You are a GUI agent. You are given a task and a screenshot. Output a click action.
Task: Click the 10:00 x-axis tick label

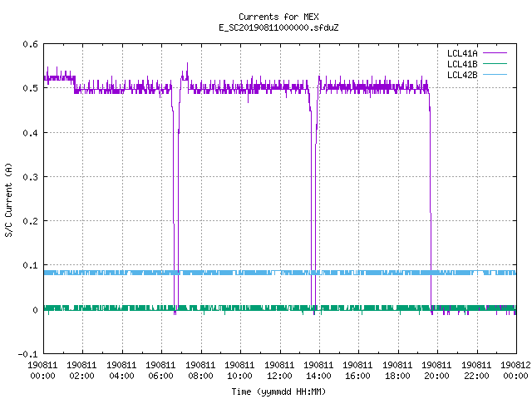pyautogui.click(x=239, y=376)
